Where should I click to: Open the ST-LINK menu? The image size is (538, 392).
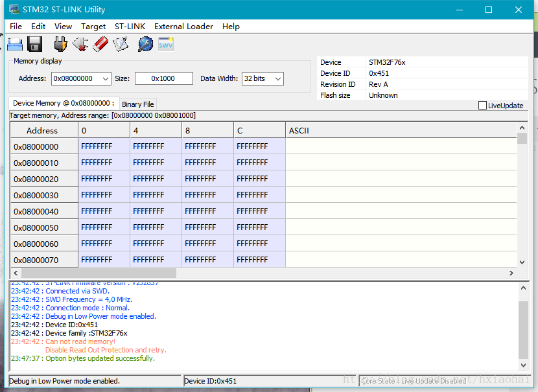pos(130,27)
